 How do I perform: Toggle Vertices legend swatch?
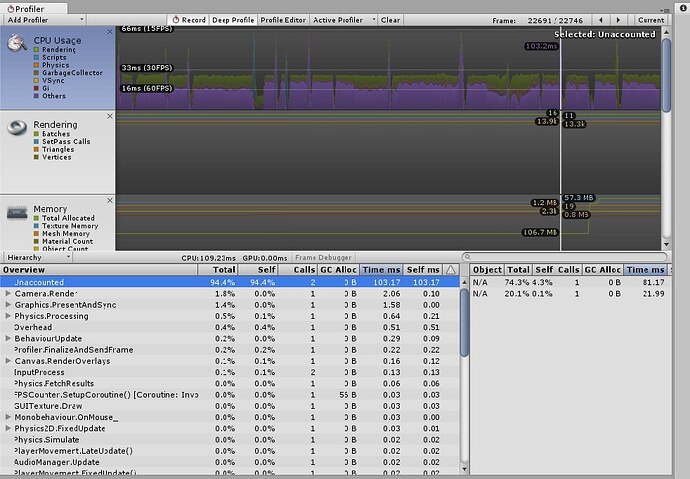(x=37, y=157)
